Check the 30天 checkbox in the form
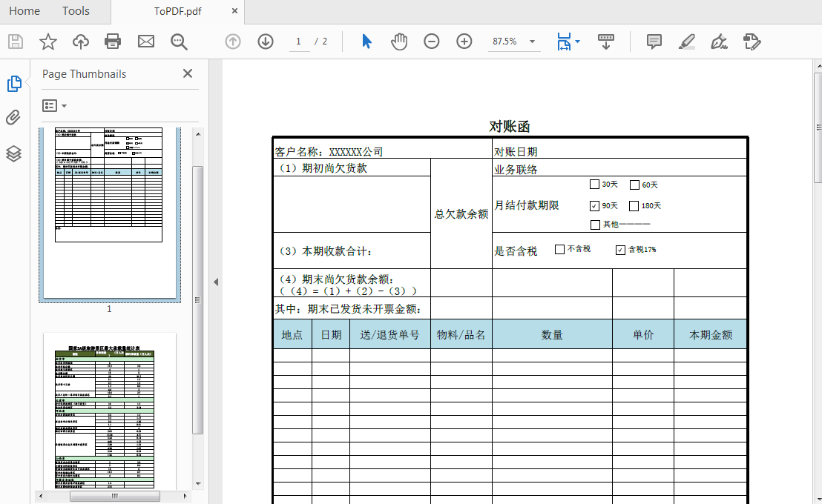This screenshot has width=822, height=504. pyautogui.click(x=594, y=184)
